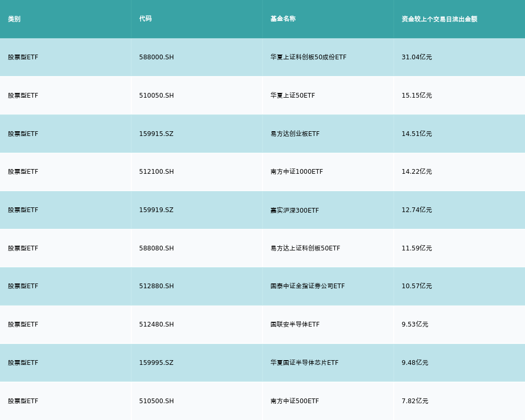The image size is (525, 420).
Task: Click 股票型ETF in the 588000.SH row
Action: [23, 57]
